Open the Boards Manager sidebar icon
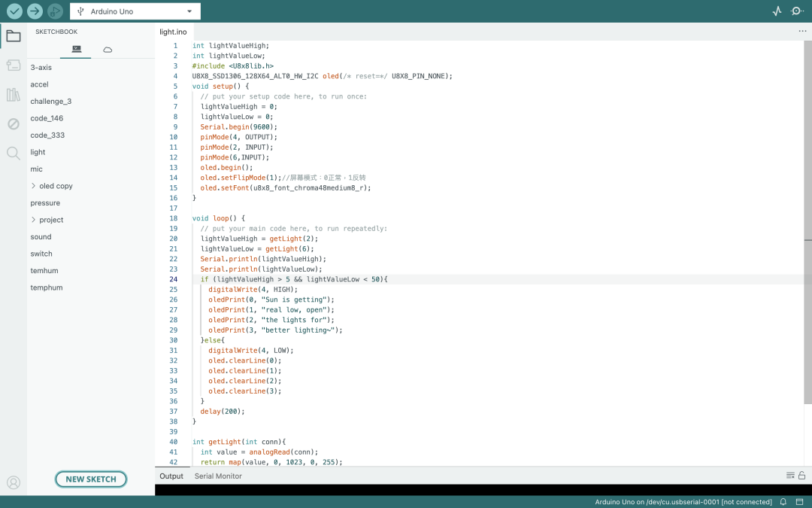 [x=14, y=65]
